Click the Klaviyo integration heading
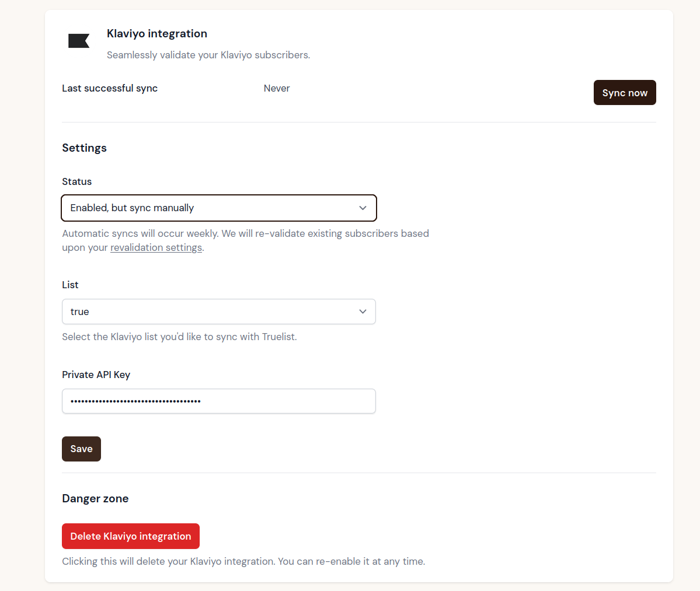Screen dimensions: 700x591 [156, 33]
